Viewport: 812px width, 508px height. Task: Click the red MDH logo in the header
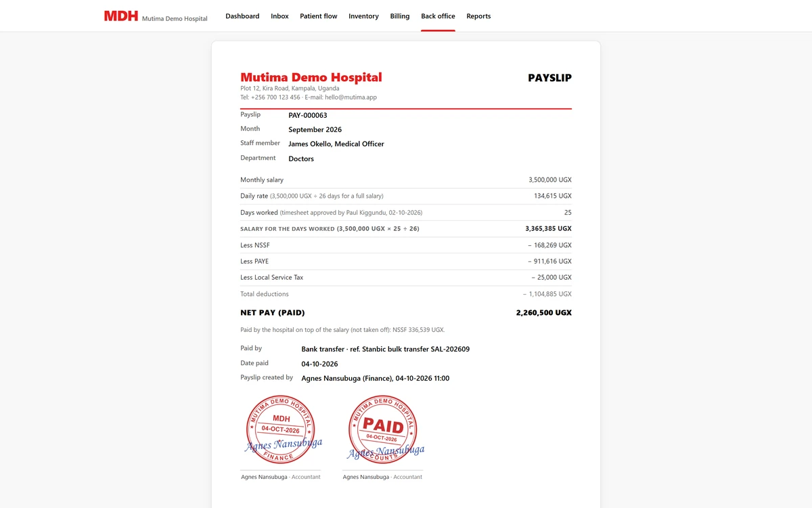(121, 16)
